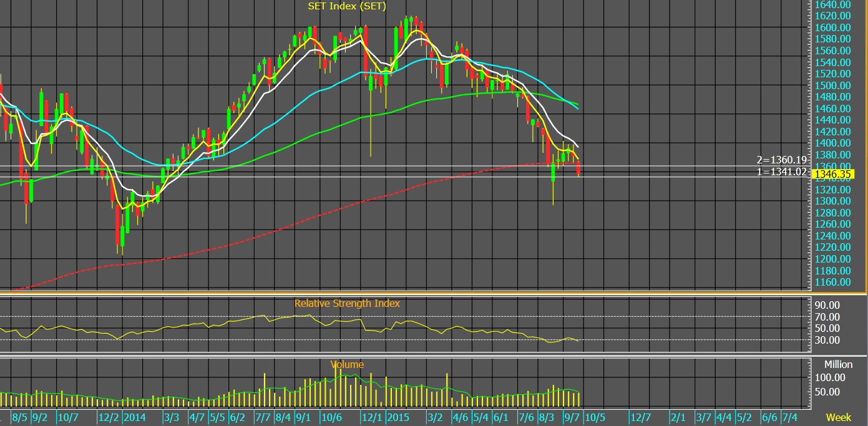Click the 1480.00 price axis label
The image size is (868, 426).
click(833, 97)
